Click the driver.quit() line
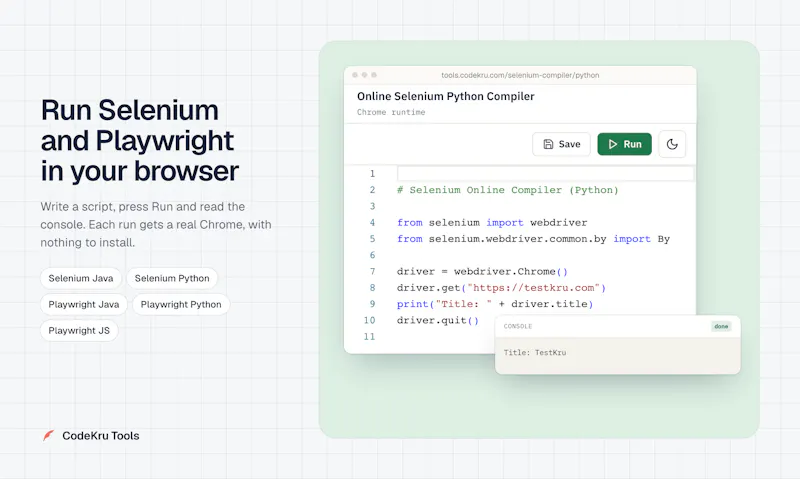This screenshot has height=479, width=800. (x=438, y=321)
